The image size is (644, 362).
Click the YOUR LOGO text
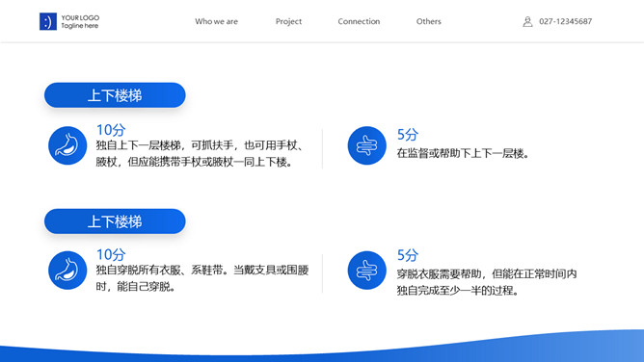[80, 17]
